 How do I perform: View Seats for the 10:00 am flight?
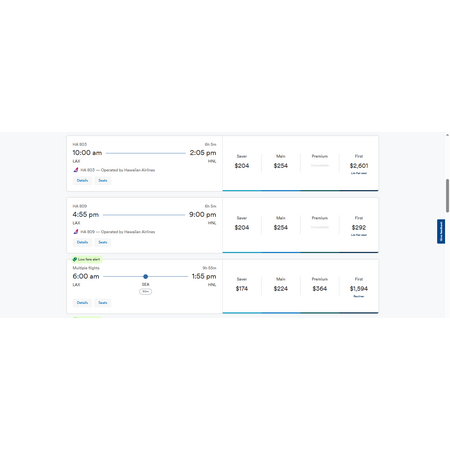(103, 181)
